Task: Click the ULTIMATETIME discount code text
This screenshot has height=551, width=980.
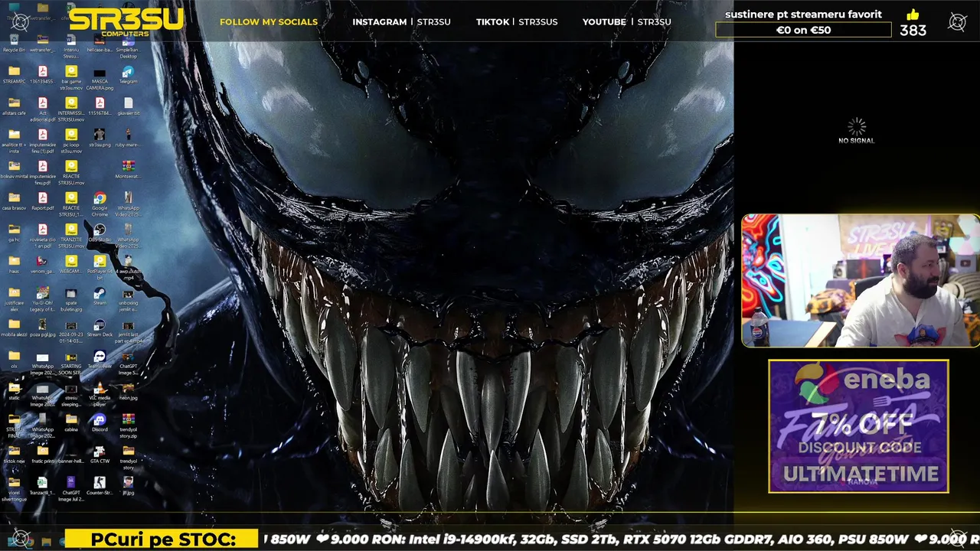Action: [861, 474]
